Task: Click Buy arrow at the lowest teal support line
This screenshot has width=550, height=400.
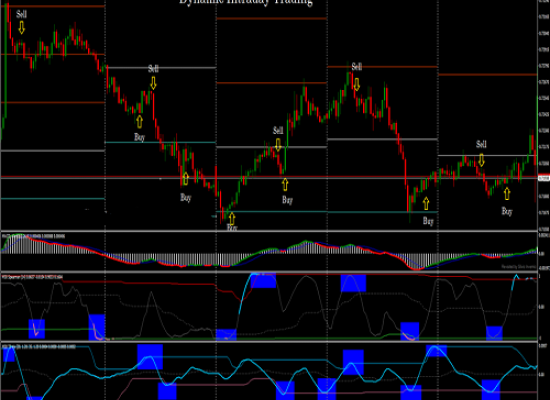Action: pos(232,218)
